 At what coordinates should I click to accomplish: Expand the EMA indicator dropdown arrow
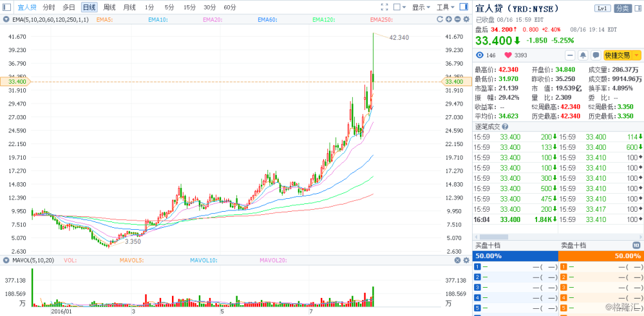(x=6, y=19)
